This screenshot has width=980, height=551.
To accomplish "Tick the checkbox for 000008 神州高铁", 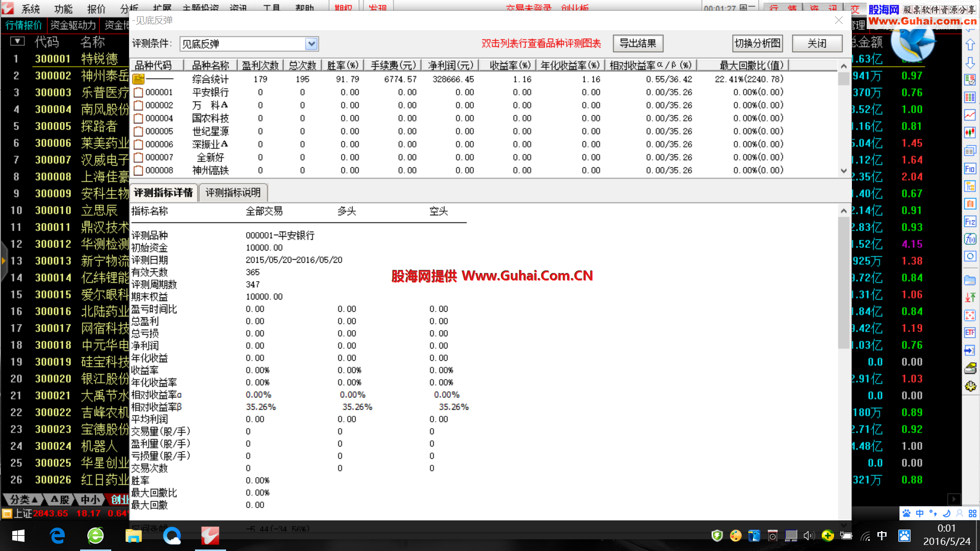I will coord(138,170).
